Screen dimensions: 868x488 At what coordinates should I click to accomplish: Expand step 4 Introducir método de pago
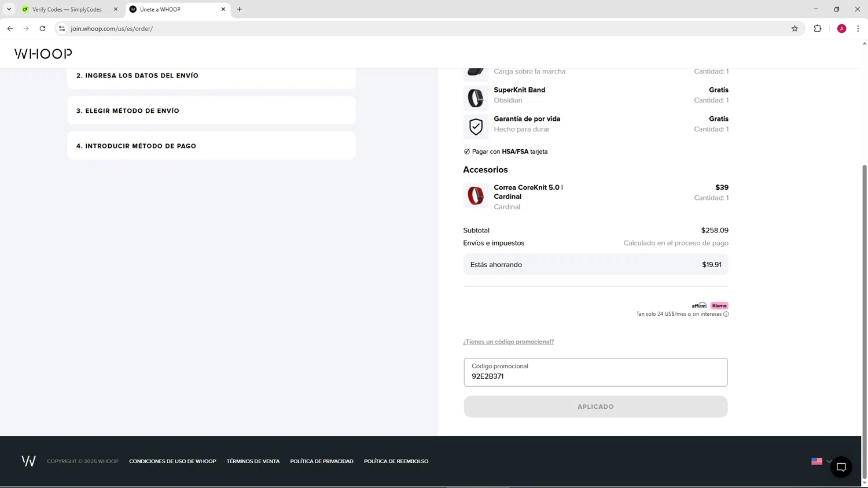coord(211,146)
